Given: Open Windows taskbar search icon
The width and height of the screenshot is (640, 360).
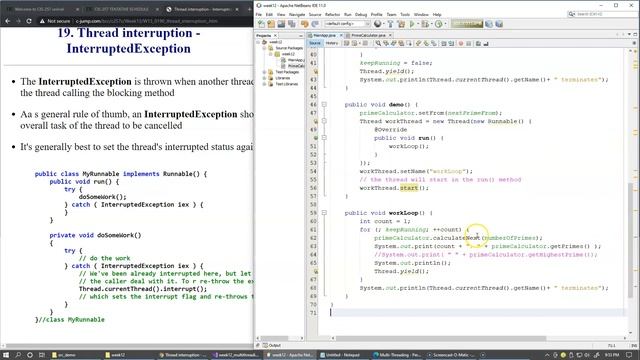Looking at the screenshot, I should coord(18,355).
